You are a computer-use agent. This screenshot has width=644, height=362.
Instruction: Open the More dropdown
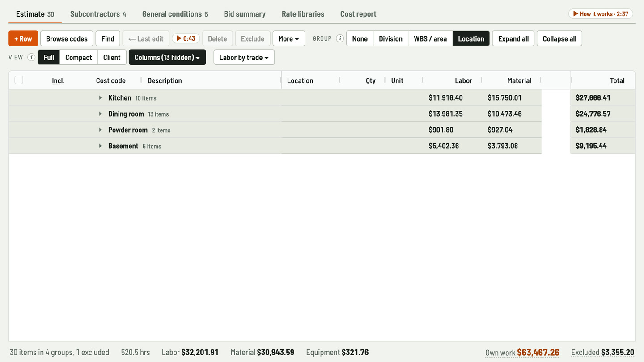[289, 38]
